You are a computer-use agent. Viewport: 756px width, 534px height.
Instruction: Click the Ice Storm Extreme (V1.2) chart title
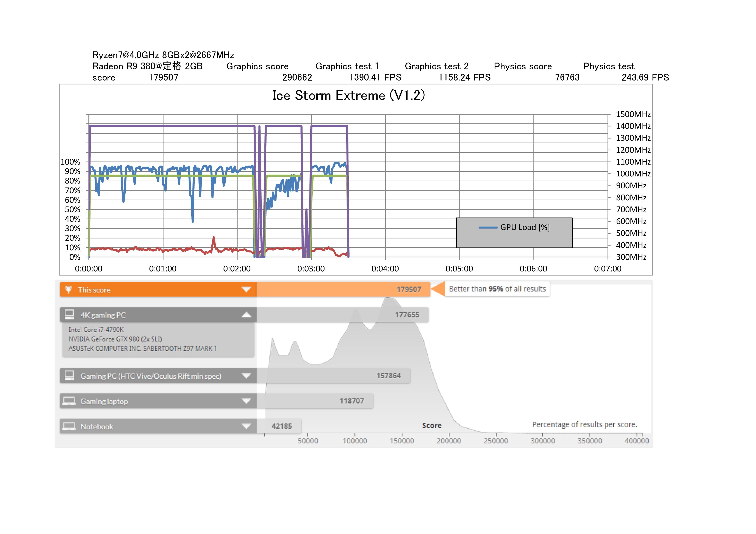click(x=348, y=95)
